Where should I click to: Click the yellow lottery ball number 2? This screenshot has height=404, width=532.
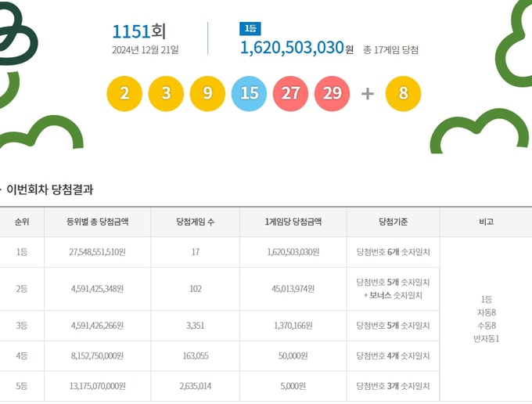coord(124,94)
